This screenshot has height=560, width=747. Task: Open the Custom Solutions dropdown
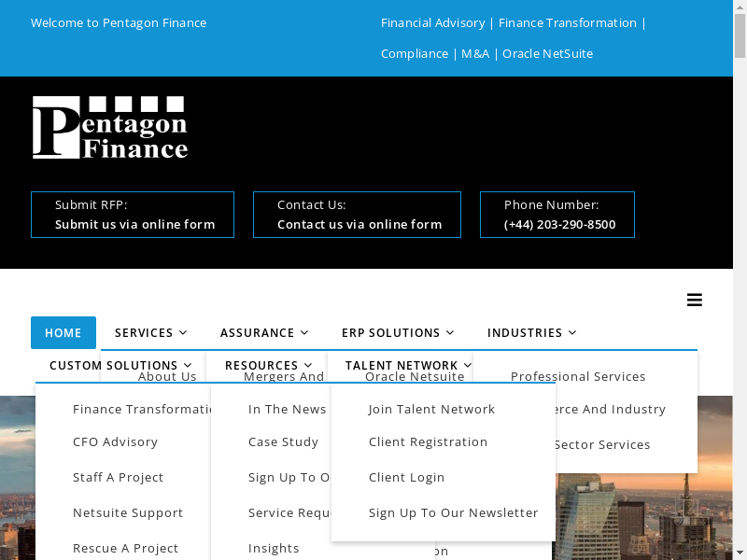120,366
